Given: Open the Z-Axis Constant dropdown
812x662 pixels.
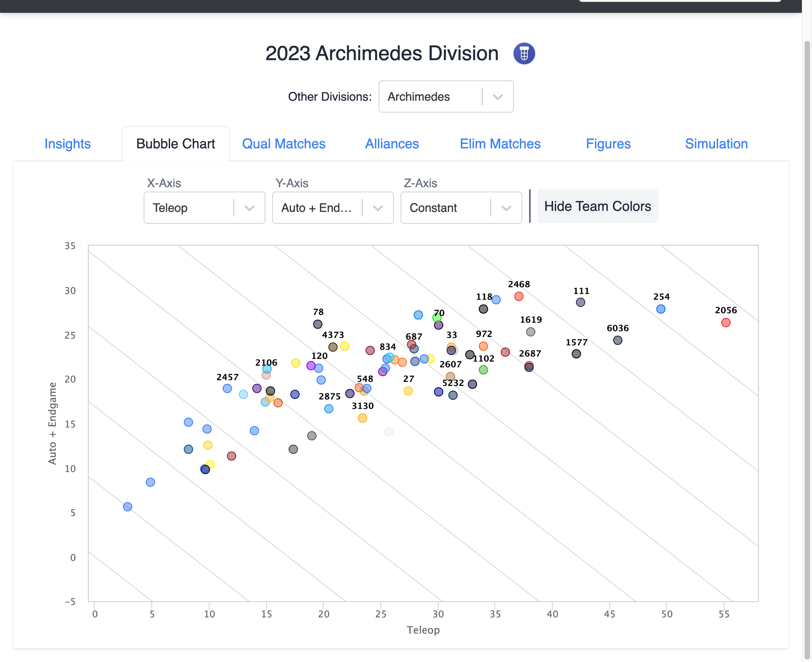Looking at the screenshot, I should point(461,208).
